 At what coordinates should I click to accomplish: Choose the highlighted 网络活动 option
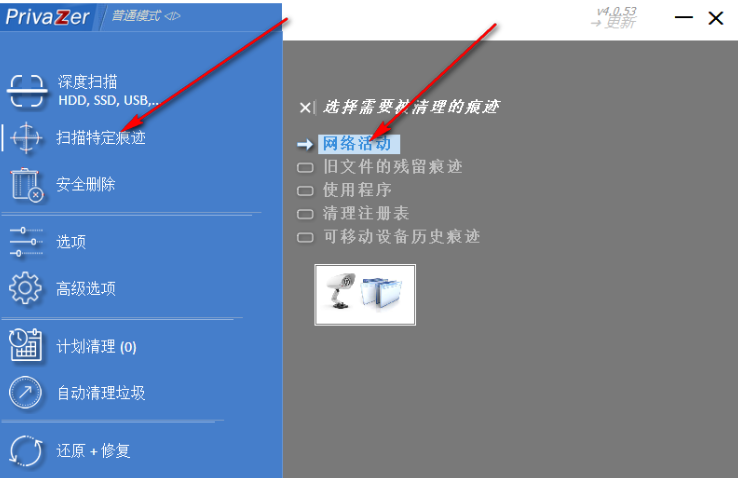coord(359,143)
